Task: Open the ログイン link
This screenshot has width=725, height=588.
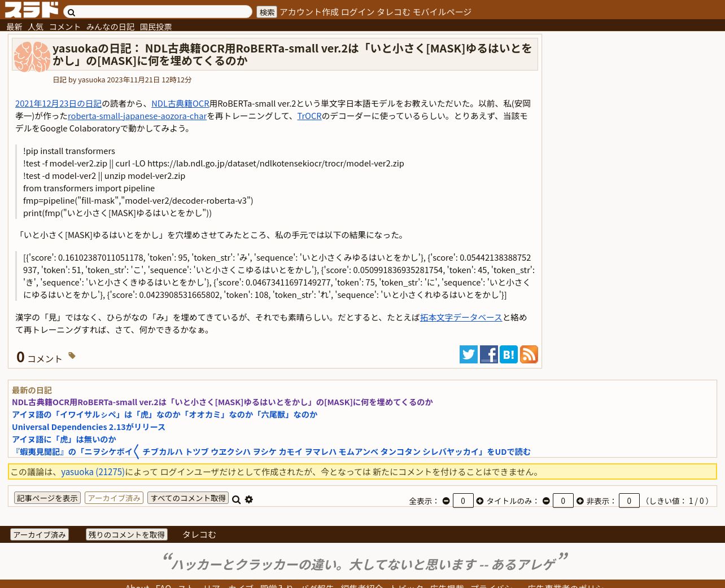Action: pos(358,12)
